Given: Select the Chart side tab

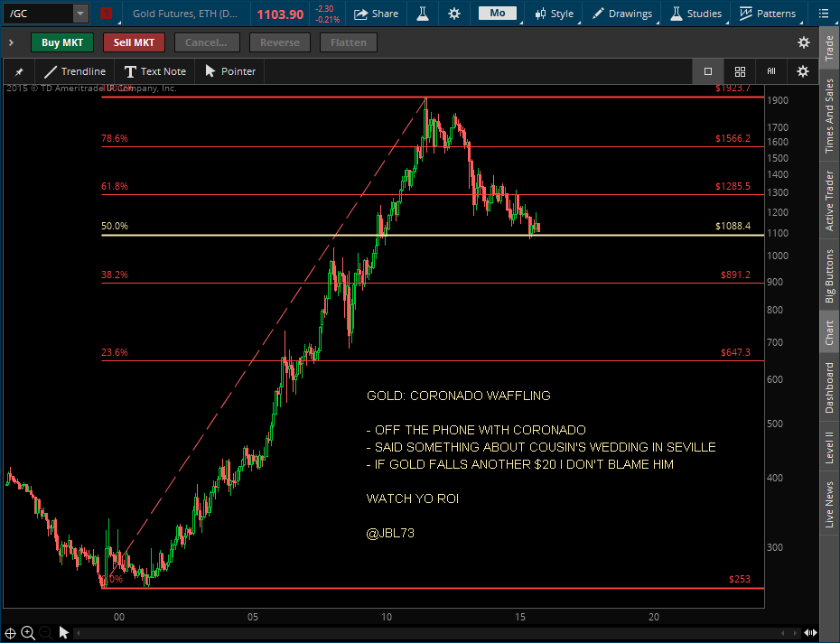Looking at the screenshot, I should pos(829,331).
